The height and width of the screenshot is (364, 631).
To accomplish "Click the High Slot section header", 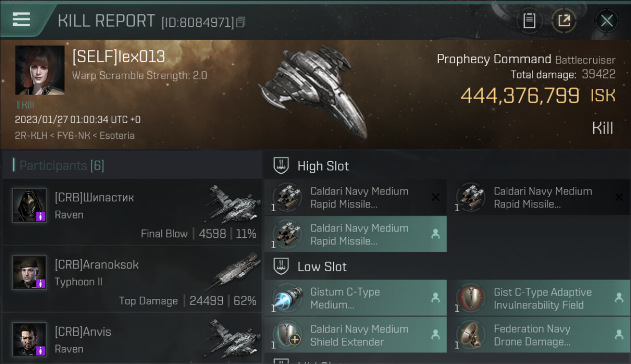I will tap(323, 166).
